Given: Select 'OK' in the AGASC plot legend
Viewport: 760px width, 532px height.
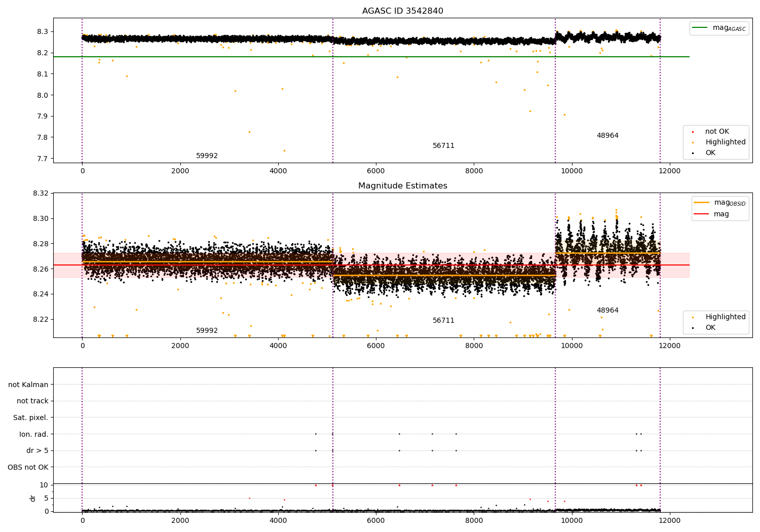Looking at the screenshot, I should pyautogui.click(x=710, y=153).
